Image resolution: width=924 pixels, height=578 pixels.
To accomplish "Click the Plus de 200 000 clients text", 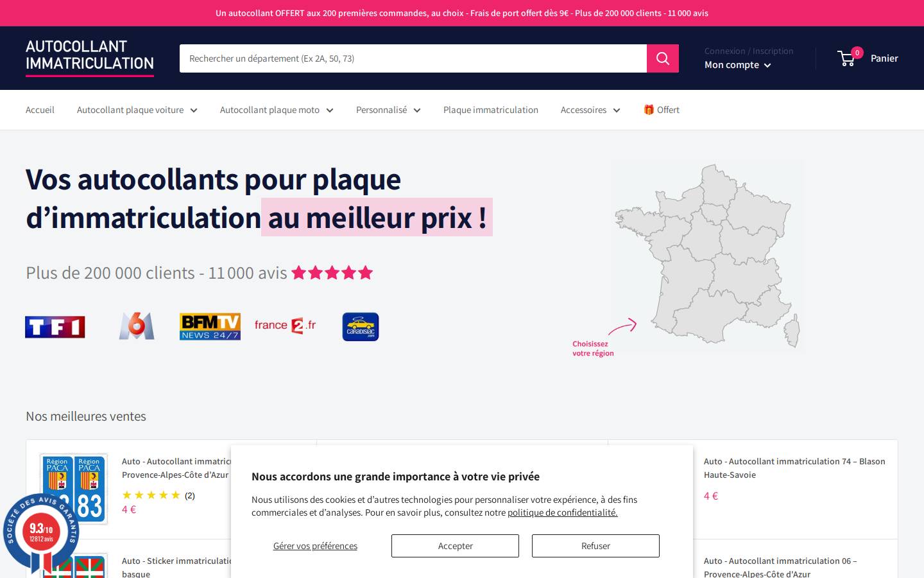I will pyautogui.click(x=157, y=273).
